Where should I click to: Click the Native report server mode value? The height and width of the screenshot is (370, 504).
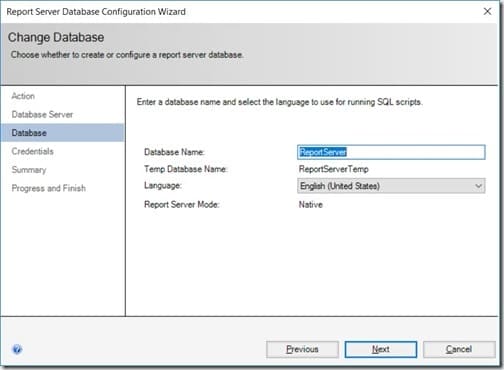click(310, 204)
